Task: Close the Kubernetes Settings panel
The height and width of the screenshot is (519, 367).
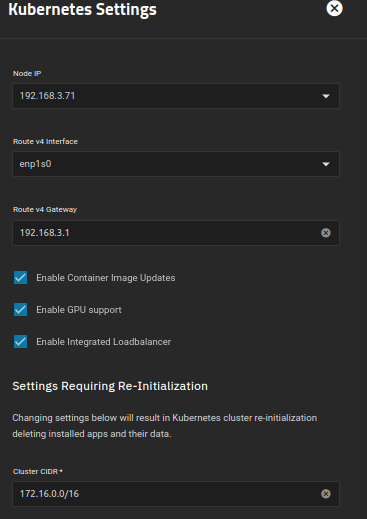Action: (x=334, y=8)
